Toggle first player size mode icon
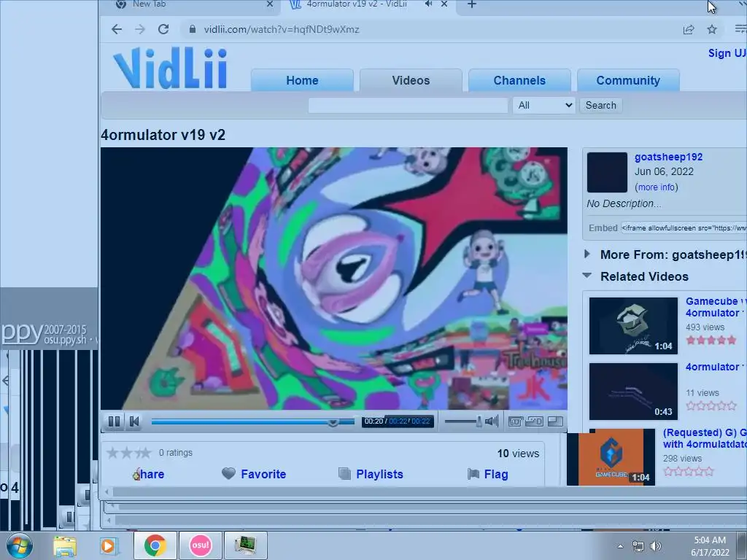 (x=516, y=421)
